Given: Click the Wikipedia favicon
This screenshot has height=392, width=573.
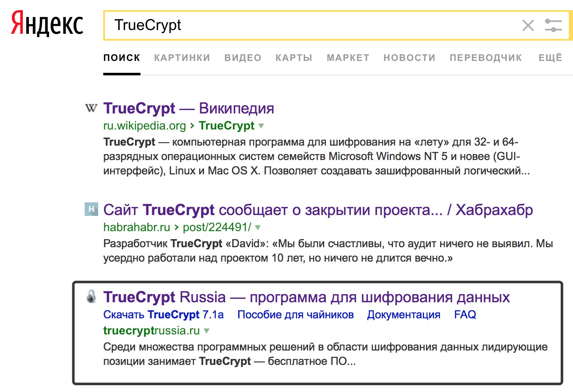Looking at the screenshot, I should coord(91,108).
